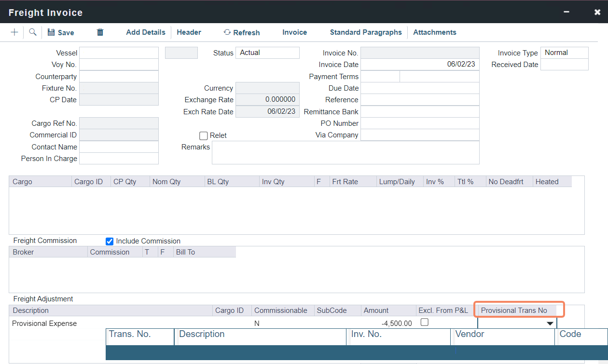Viewport: 608px width, 364px height.
Task: Create a new invoice with the plus icon
Action: pos(14,32)
